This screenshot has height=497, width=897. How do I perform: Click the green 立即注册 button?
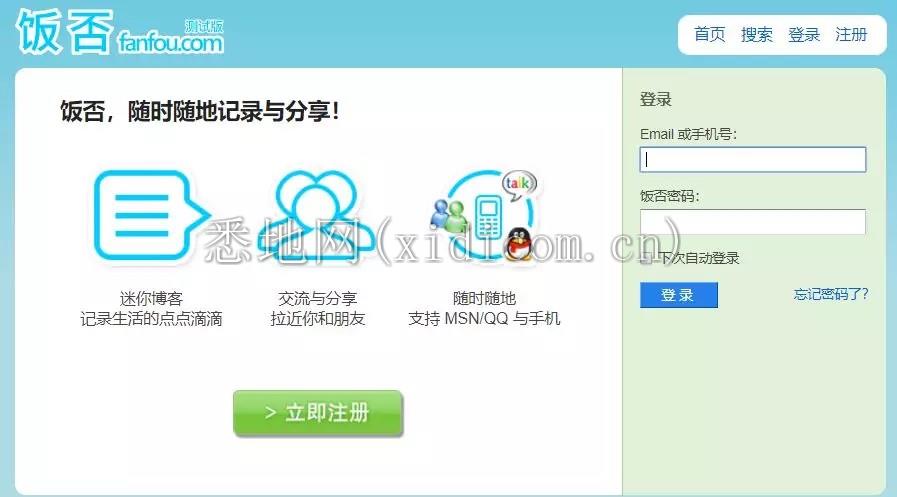318,413
